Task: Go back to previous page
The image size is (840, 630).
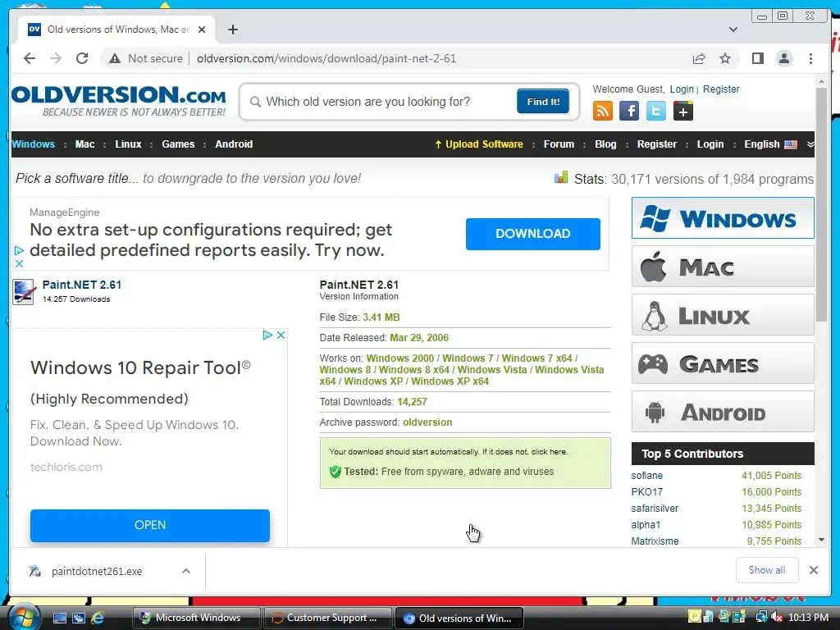Action: click(x=30, y=58)
